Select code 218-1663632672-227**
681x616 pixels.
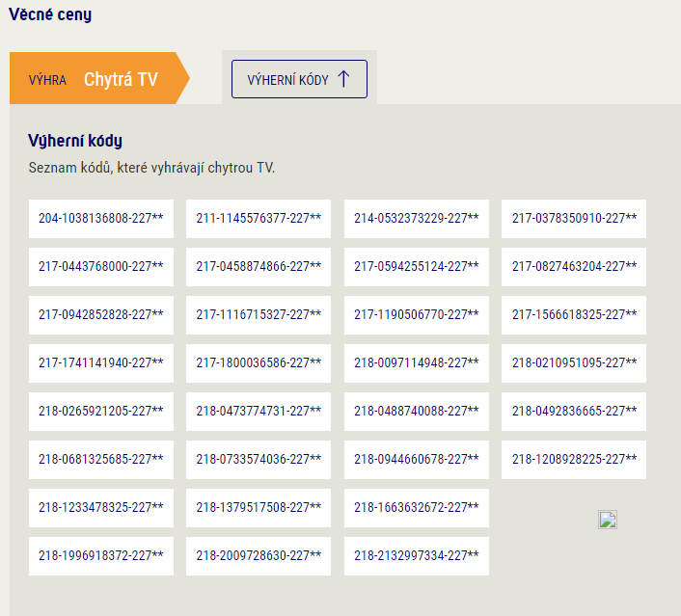417,508
